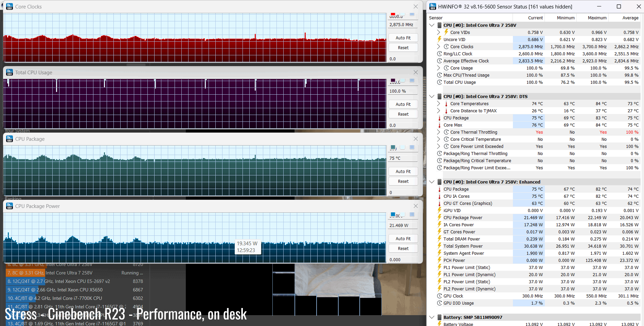
Task: Open the blue graph color swatch in CPU Package Power graph
Action: point(393,214)
